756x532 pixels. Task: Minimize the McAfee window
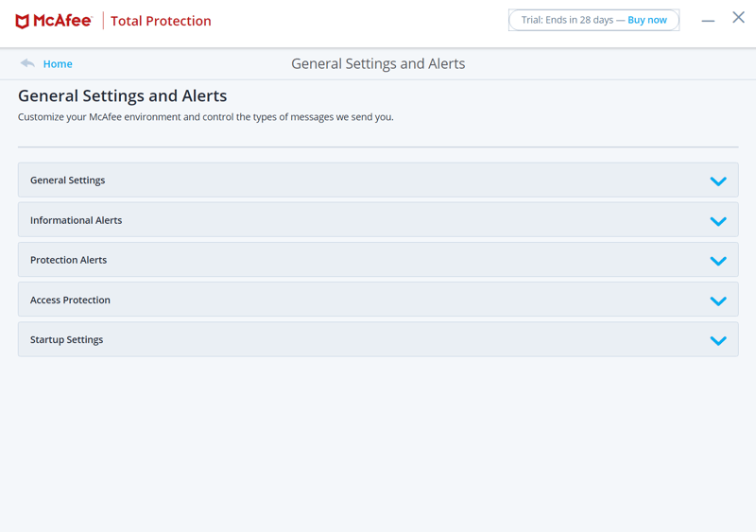tap(708, 21)
